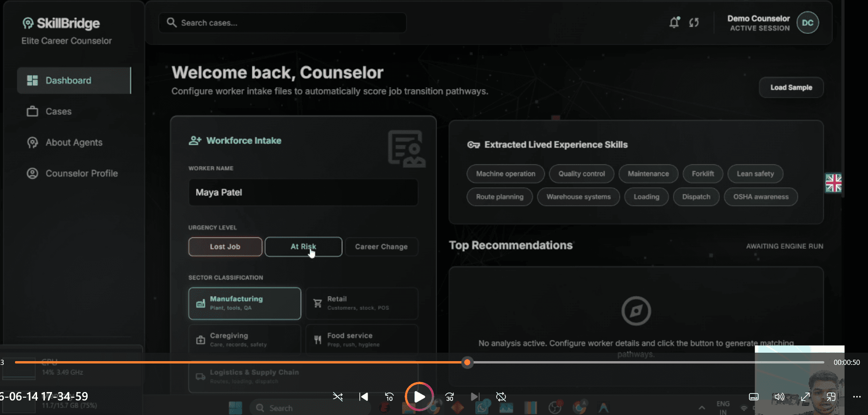This screenshot has height=415, width=868.
Task: Select Career Change urgency level
Action: pyautogui.click(x=381, y=247)
